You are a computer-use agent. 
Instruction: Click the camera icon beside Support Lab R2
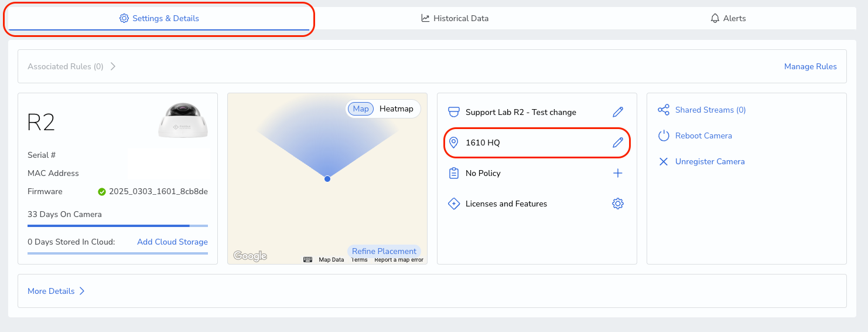(453, 112)
